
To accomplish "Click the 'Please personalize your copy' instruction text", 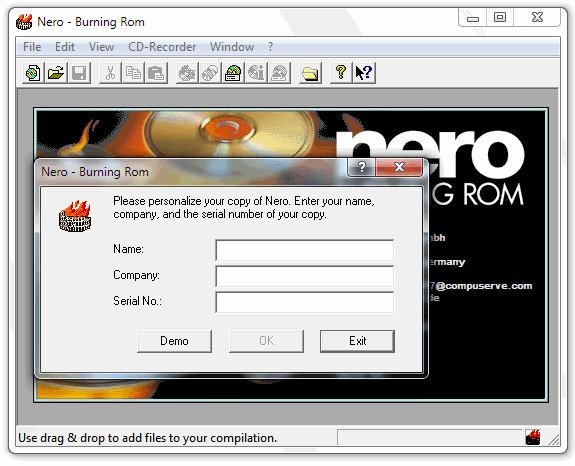I will point(243,208).
